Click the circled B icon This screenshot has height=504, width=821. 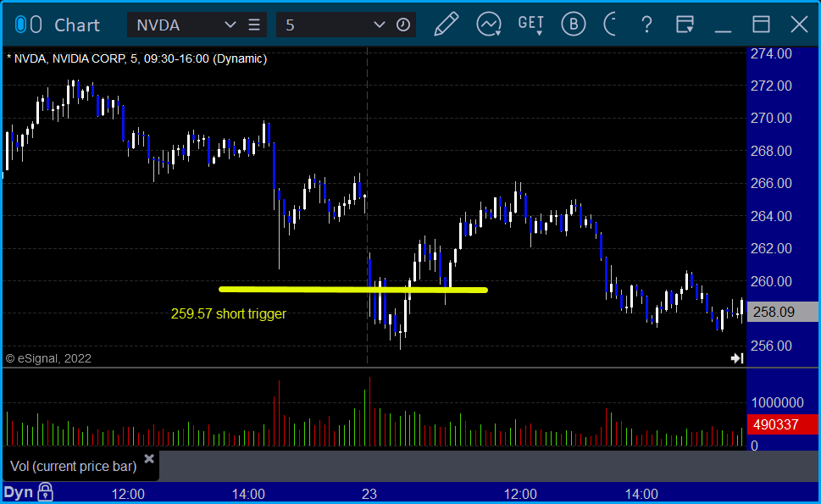[x=574, y=24]
